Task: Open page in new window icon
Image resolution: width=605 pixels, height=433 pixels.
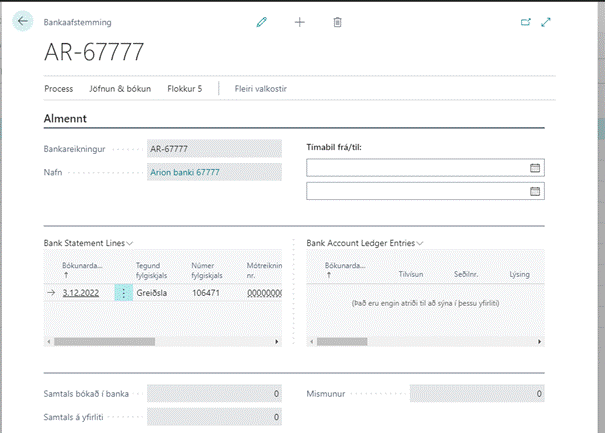Action: point(526,22)
